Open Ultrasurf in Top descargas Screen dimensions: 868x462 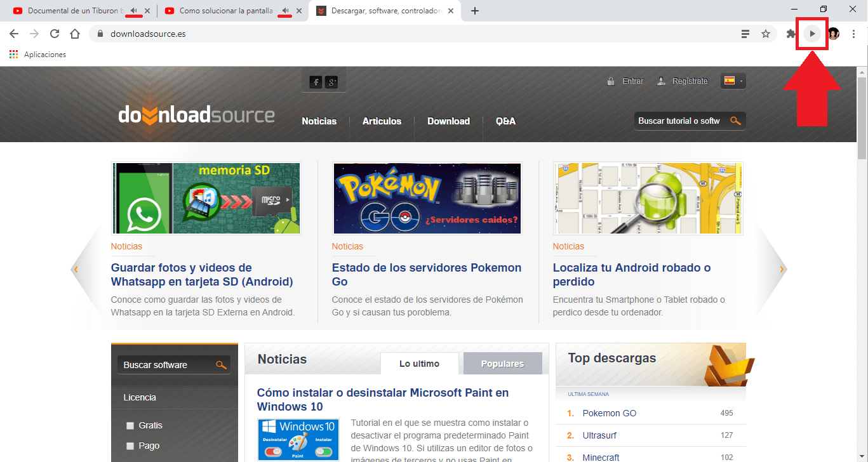[599, 435]
